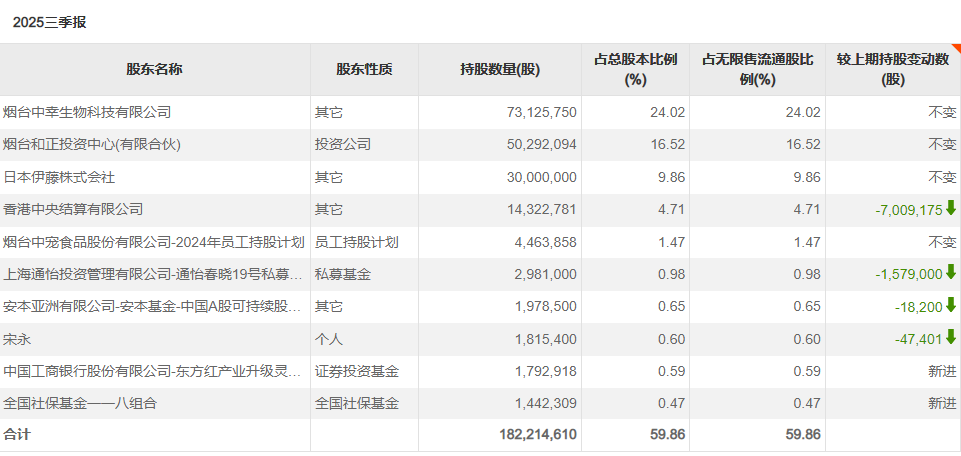Click 0.65 under 占总股本比例 column
The image size is (961, 456).
[x=673, y=307]
